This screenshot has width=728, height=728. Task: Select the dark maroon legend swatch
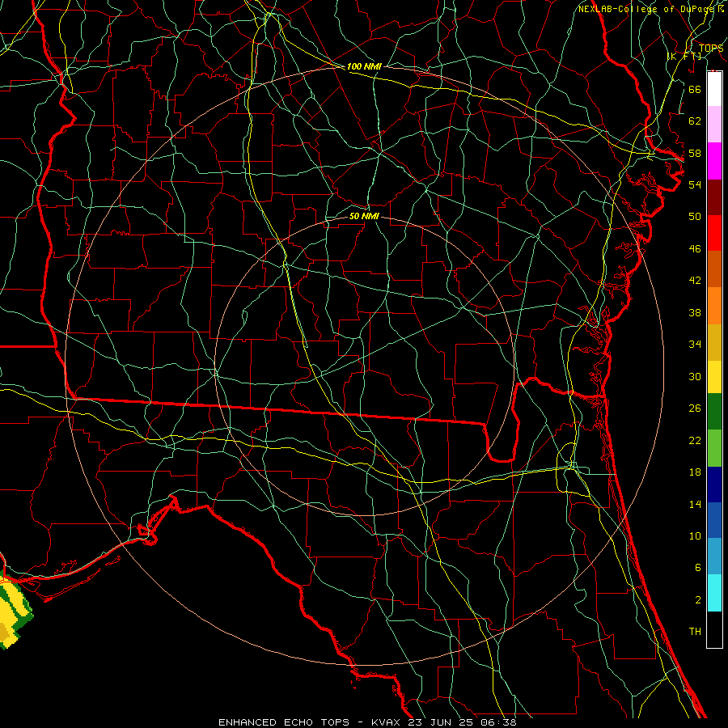(x=714, y=197)
